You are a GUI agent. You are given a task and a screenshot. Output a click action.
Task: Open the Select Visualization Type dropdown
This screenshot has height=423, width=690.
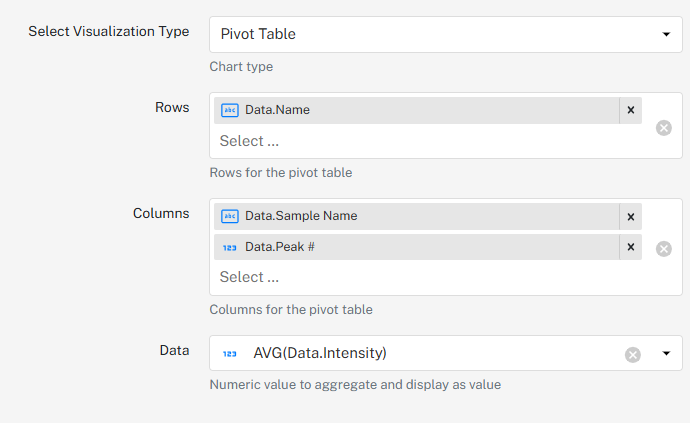(445, 34)
